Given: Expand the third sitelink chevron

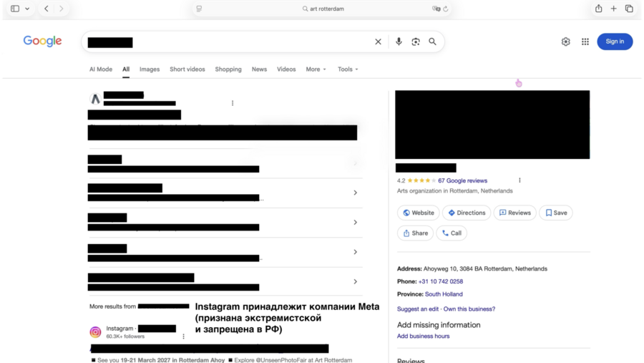Looking at the screenshot, I should (355, 223).
